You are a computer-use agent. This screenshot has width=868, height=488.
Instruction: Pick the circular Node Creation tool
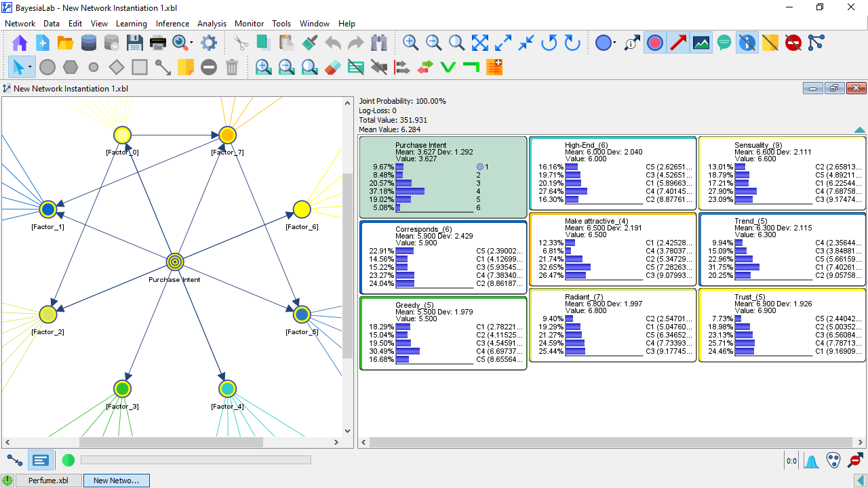pos(47,67)
